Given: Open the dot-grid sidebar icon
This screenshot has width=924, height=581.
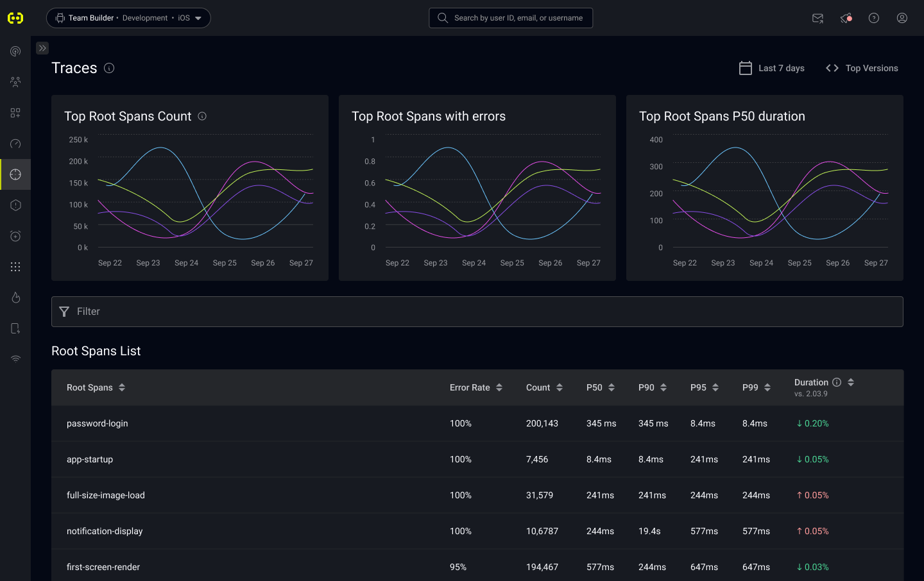Looking at the screenshot, I should [x=15, y=267].
